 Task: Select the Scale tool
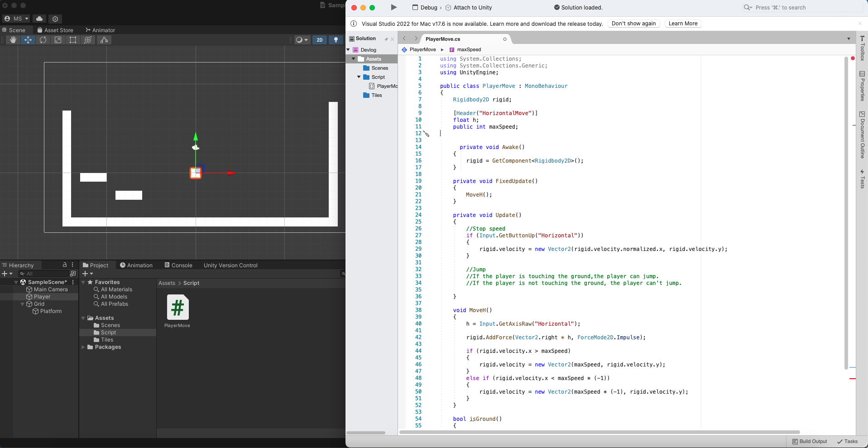pos(58,40)
